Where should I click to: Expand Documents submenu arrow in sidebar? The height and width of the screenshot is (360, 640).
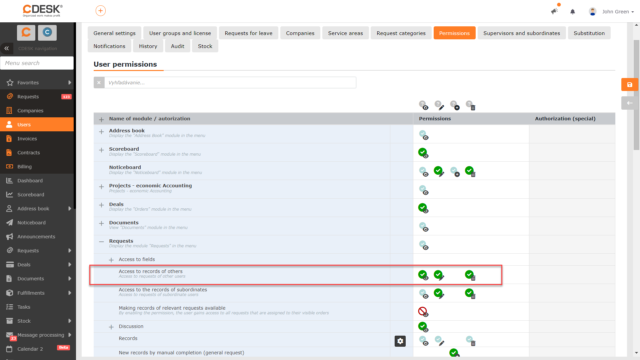69,279
